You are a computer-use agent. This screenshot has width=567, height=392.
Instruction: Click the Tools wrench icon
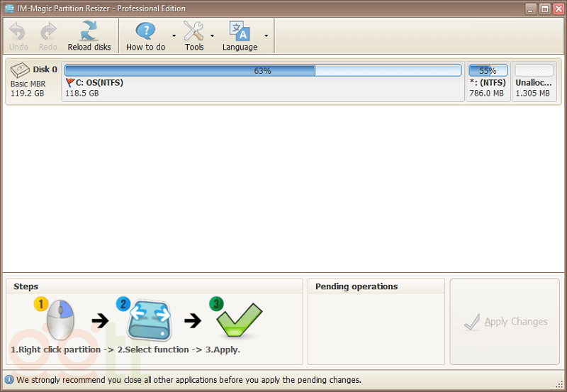pyautogui.click(x=193, y=31)
